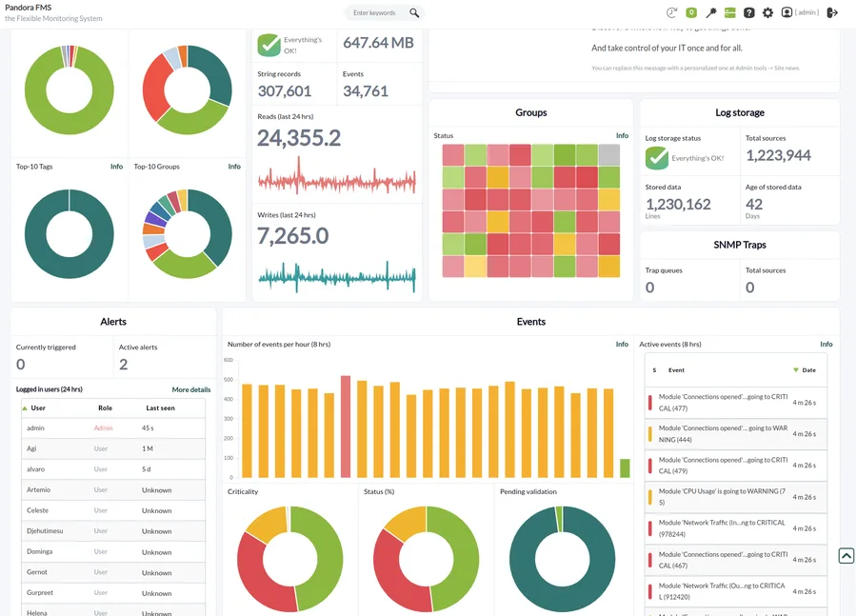Click the back-to-top arrow button
The image size is (857, 616).
(847, 556)
